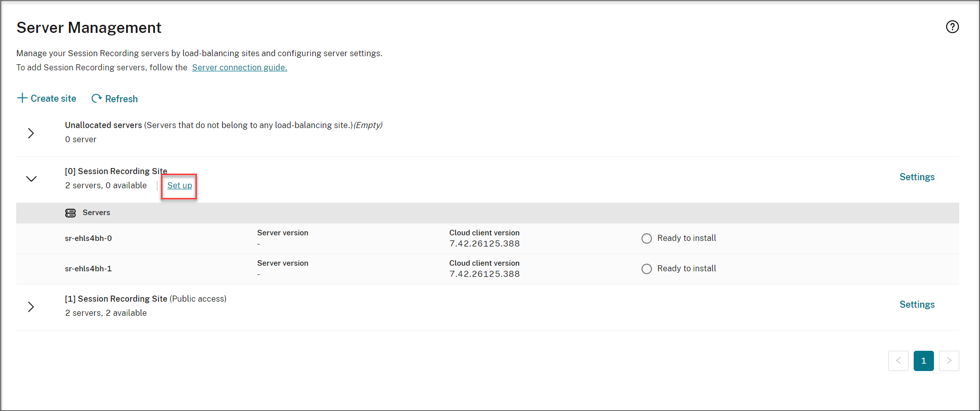
Task: Select status circle for sr-ehls4bh-0
Action: point(646,238)
